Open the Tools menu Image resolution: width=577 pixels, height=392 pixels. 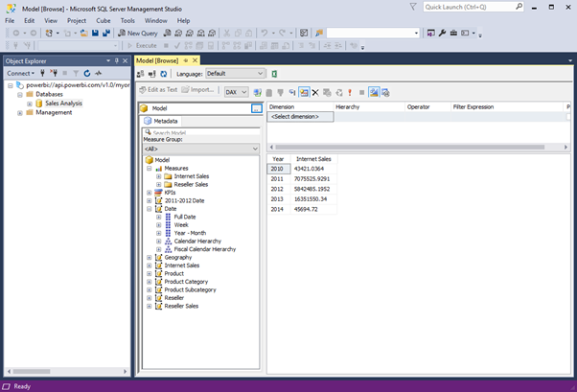pyautogui.click(x=127, y=21)
